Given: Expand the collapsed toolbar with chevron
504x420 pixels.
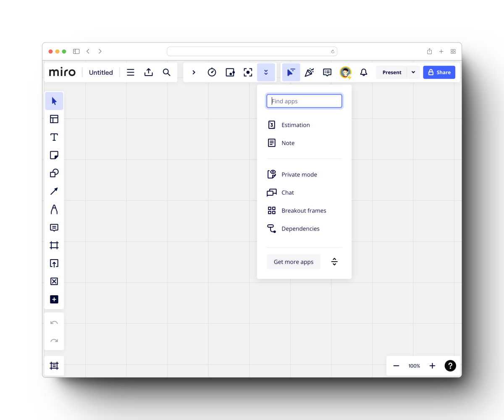Looking at the screenshot, I should [x=194, y=72].
